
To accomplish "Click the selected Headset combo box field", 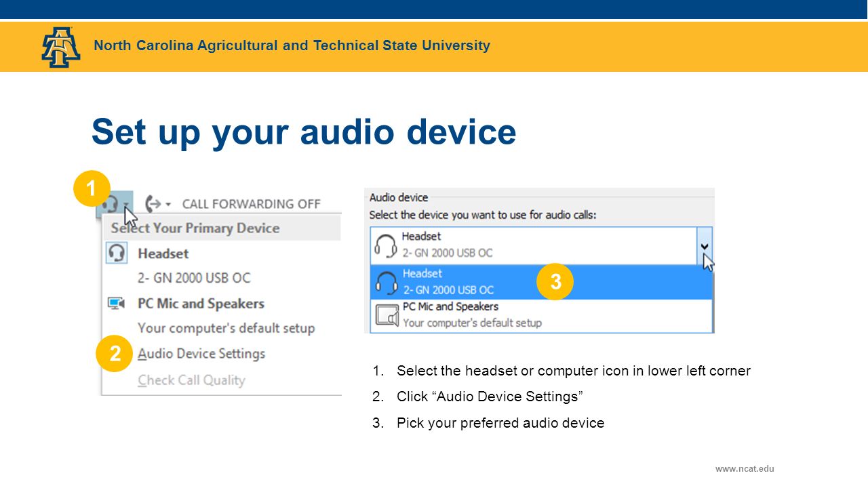I will pyautogui.click(x=534, y=245).
